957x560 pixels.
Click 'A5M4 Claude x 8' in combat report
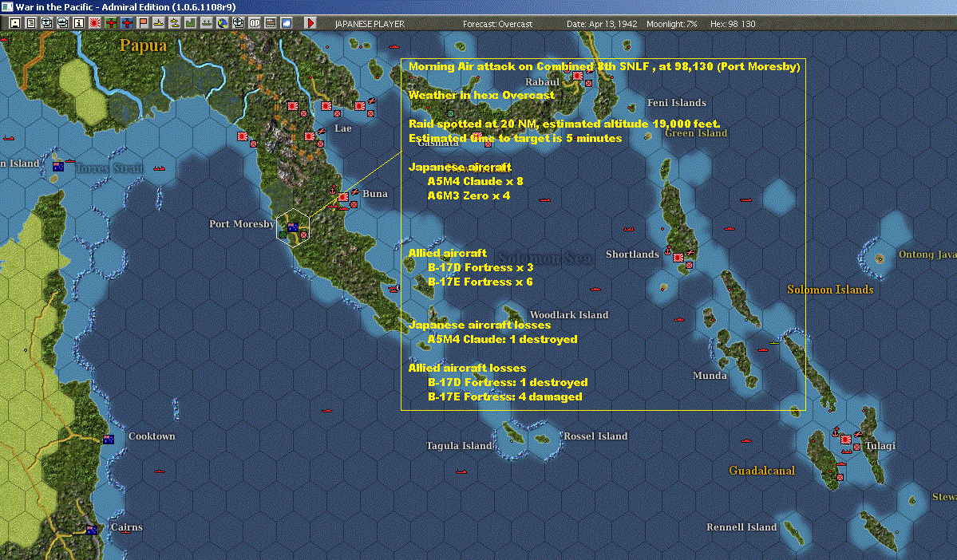(475, 181)
